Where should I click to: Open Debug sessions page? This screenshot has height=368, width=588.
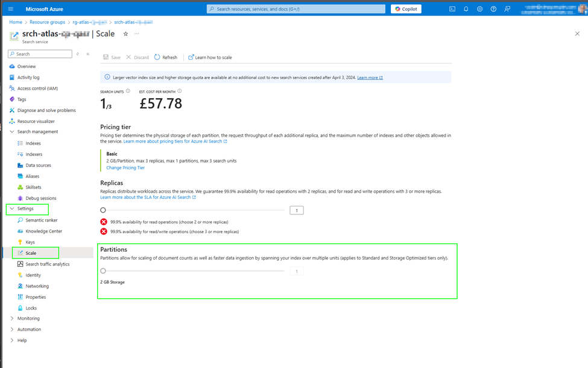tap(41, 198)
